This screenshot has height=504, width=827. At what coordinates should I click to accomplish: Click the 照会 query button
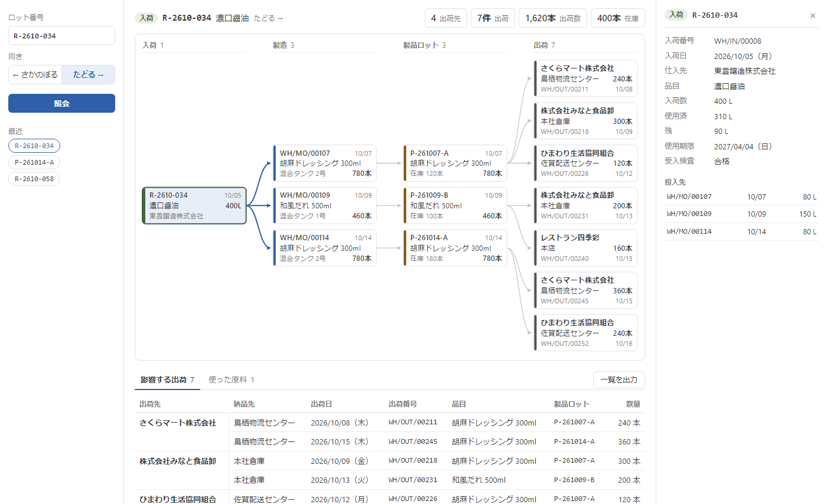(x=61, y=103)
